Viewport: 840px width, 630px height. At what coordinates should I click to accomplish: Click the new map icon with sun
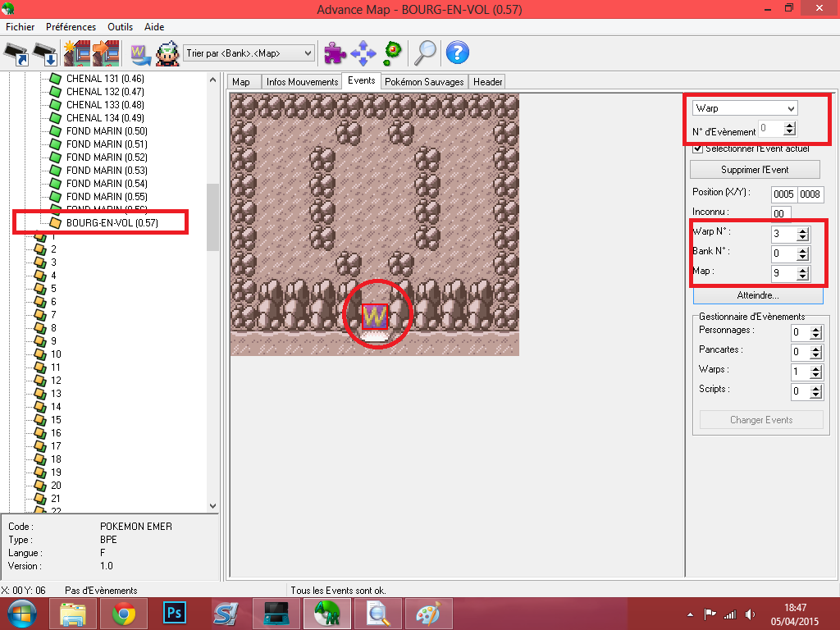77,53
